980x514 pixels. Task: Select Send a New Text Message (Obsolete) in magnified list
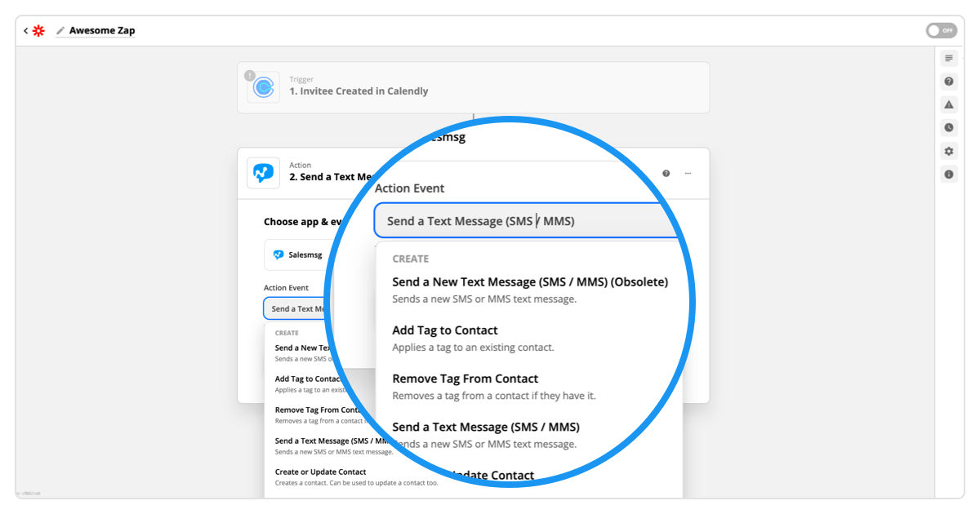(530, 290)
